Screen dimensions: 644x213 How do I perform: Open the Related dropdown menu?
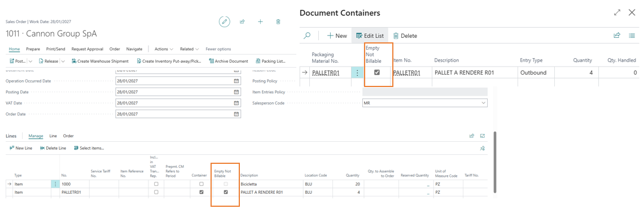pyautogui.click(x=189, y=49)
